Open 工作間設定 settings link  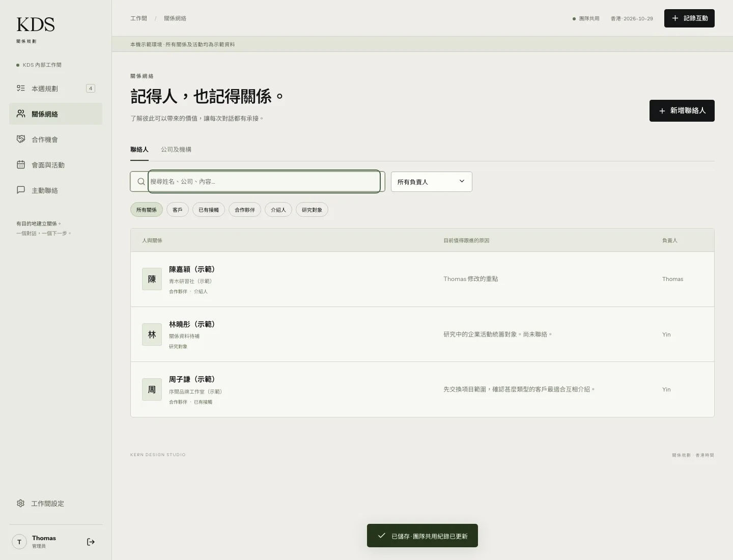[x=56, y=503]
